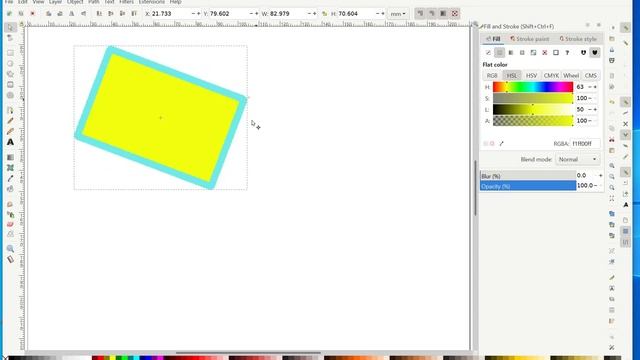
Task: Select the Mesh gradient tool
Action: pos(10,168)
